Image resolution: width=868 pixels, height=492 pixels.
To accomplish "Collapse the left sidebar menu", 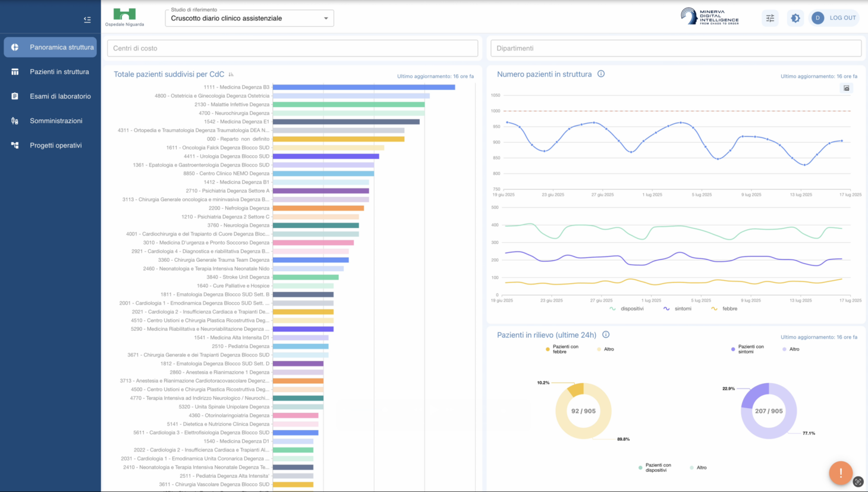I will (x=87, y=20).
